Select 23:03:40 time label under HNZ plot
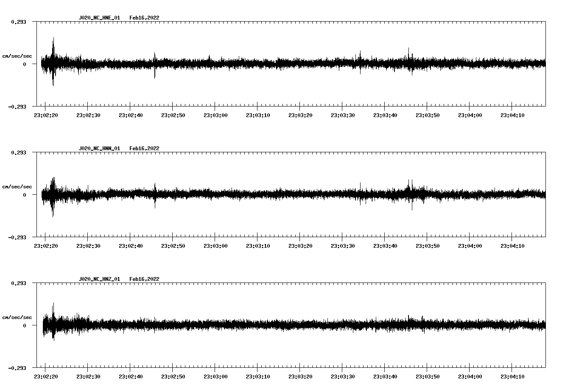The image size is (576, 392). [385, 377]
